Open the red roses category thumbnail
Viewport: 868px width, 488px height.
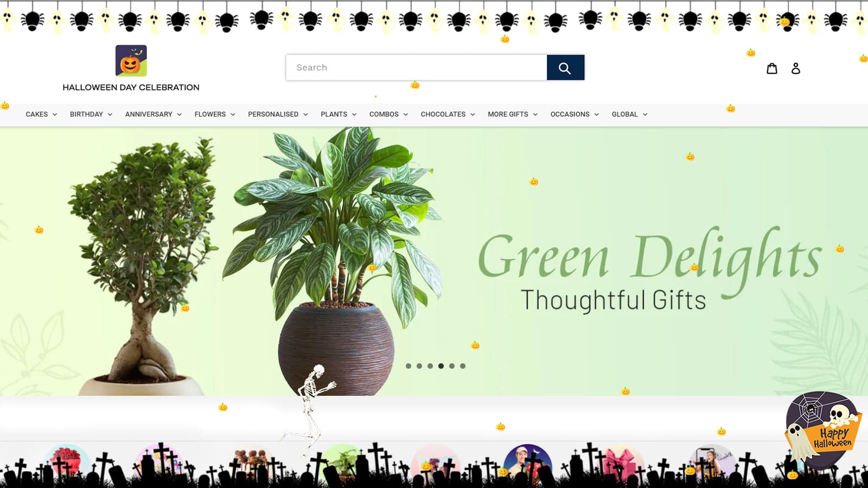(x=67, y=460)
